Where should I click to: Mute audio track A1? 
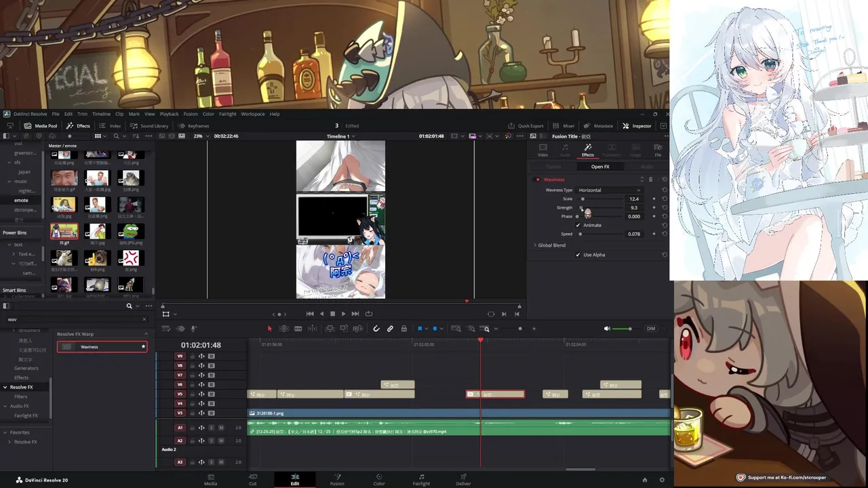point(221,428)
